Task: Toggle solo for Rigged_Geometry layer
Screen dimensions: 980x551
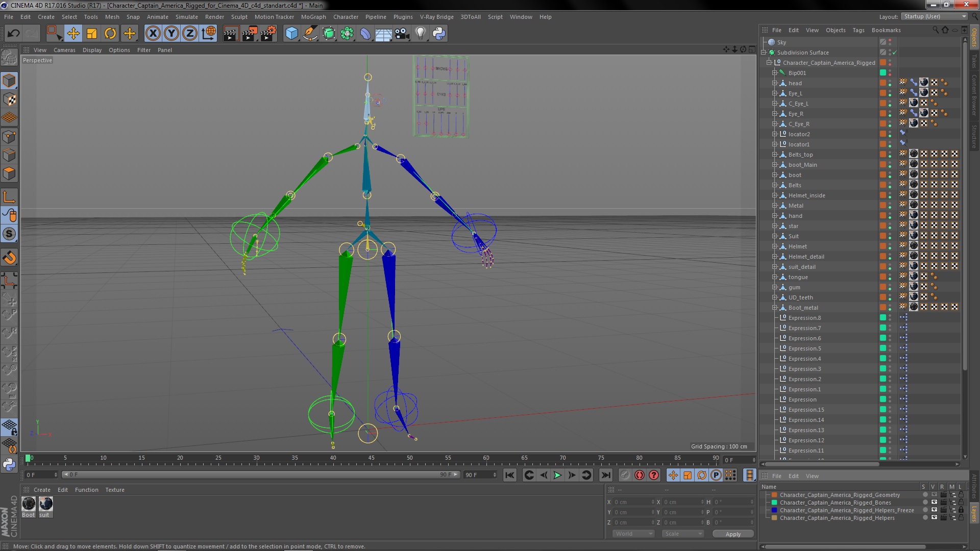Action: point(925,495)
